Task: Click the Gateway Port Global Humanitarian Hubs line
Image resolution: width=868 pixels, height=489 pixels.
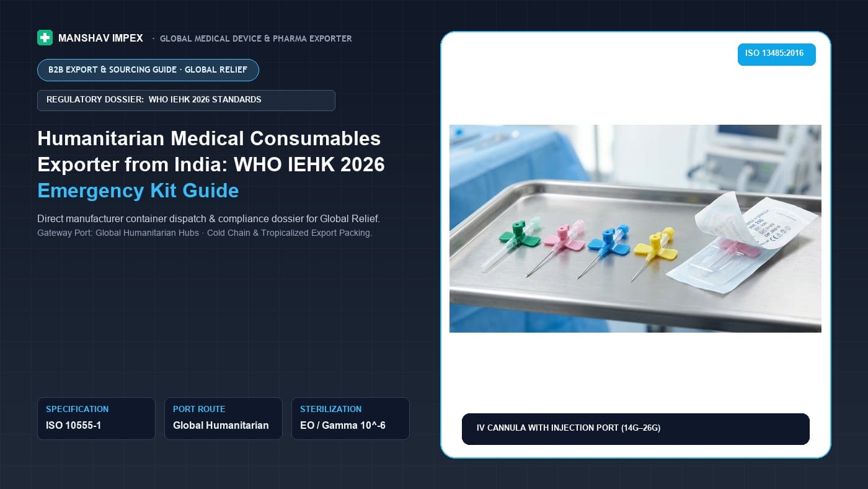Action: pyautogui.click(x=205, y=233)
